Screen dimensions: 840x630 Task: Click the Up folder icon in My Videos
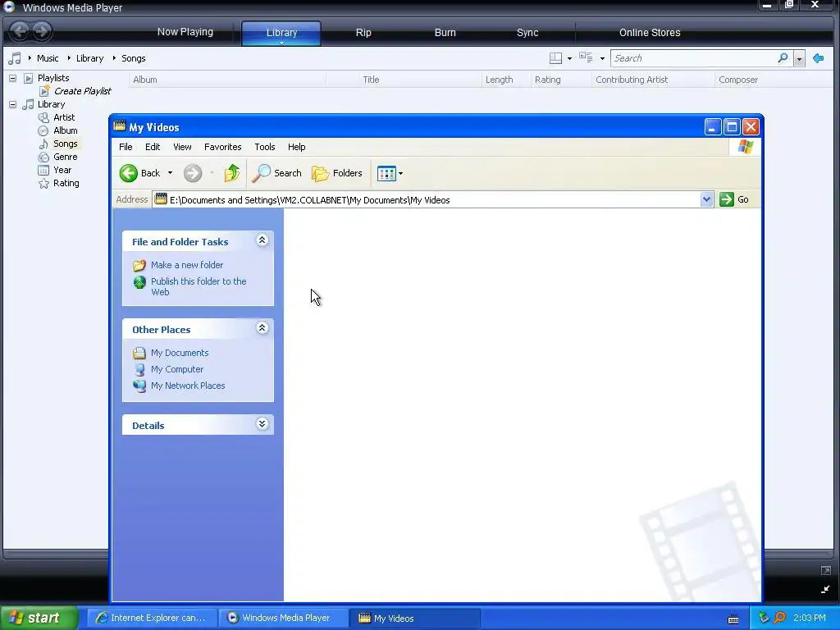pyautogui.click(x=231, y=173)
